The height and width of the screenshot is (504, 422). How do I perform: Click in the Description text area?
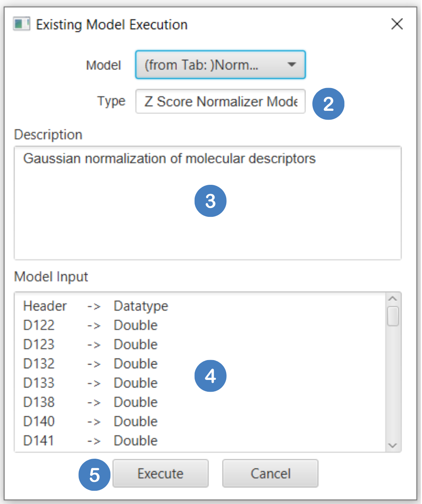click(208, 203)
